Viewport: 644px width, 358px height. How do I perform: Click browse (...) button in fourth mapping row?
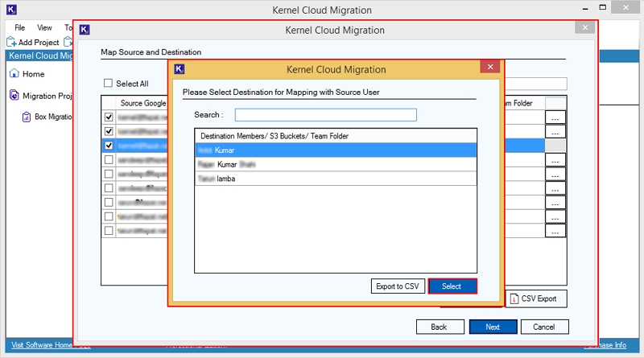(x=555, y=160)
